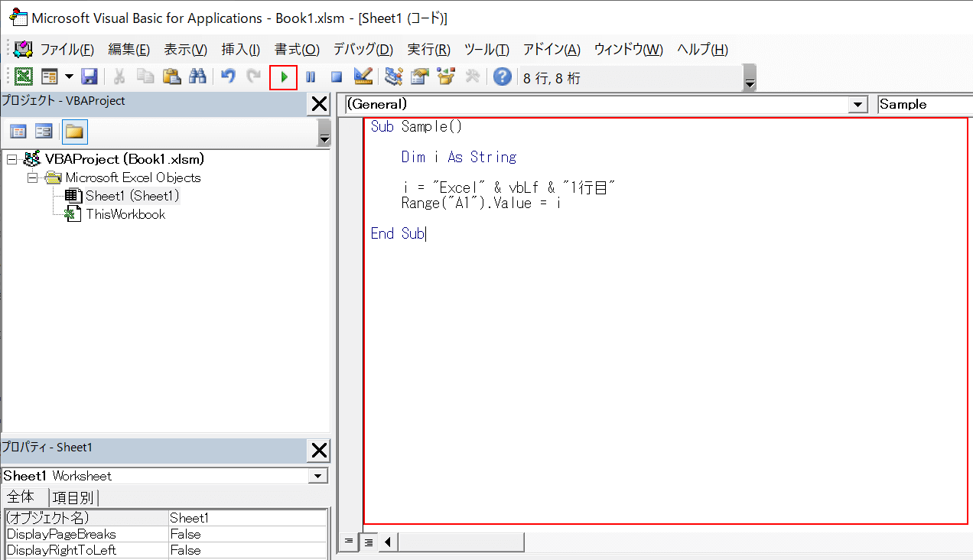
Task: Click the DisplayPageBreaks False value field
Action: point(247,534)
